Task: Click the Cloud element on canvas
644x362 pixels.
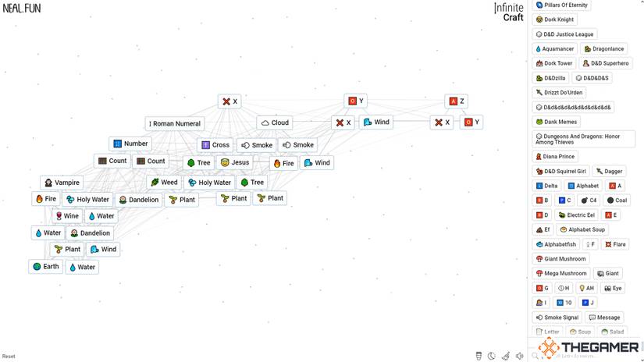Action: point(275,122)
